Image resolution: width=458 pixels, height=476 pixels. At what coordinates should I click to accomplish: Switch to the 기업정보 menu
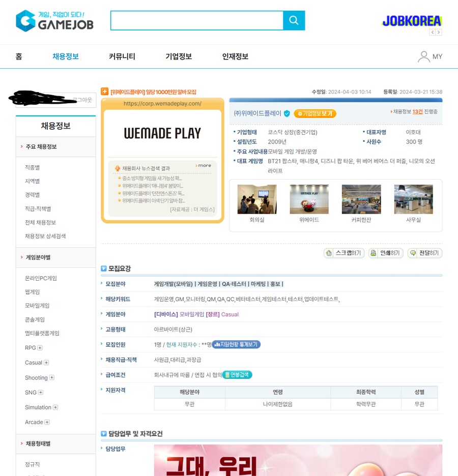pyautogui.click(x=178, y=56)
